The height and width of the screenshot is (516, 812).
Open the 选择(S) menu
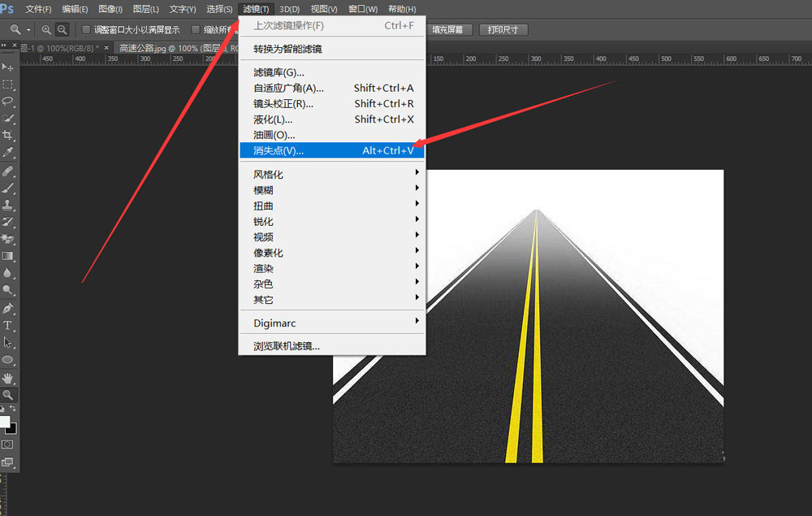[219, 9]
